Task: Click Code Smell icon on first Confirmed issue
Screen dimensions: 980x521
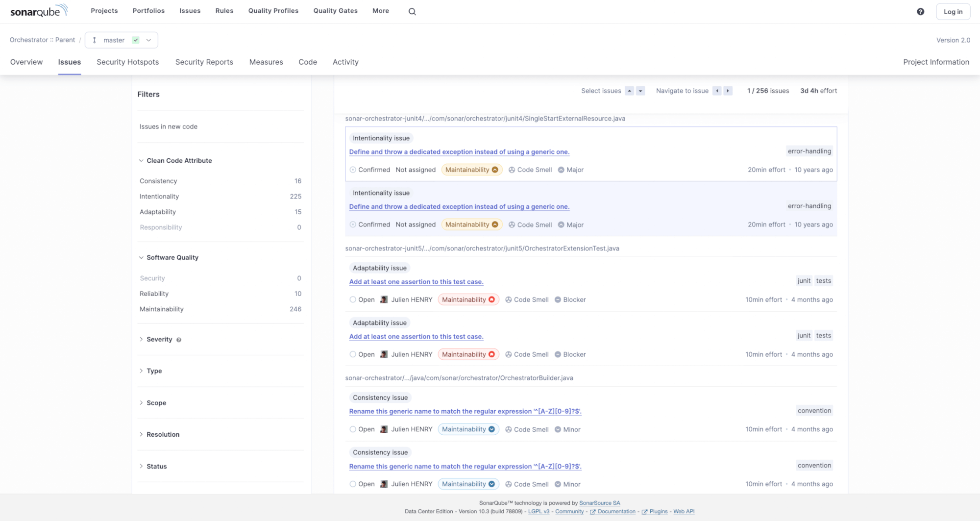Action: [x=512, y=170]
